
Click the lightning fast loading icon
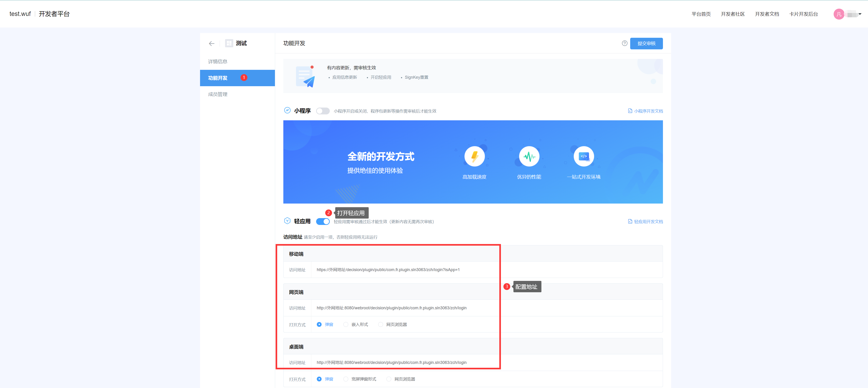pyautogui.click(x=475, y=156)
